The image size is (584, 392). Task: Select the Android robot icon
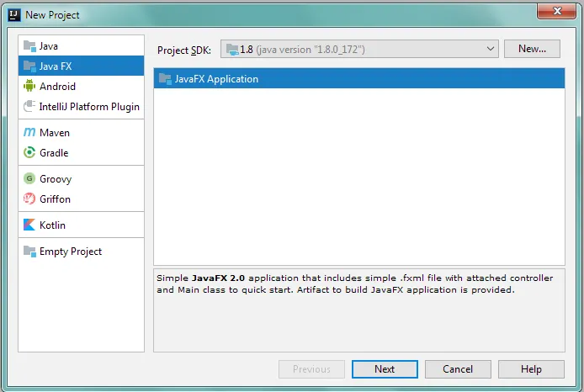(29, 86)
